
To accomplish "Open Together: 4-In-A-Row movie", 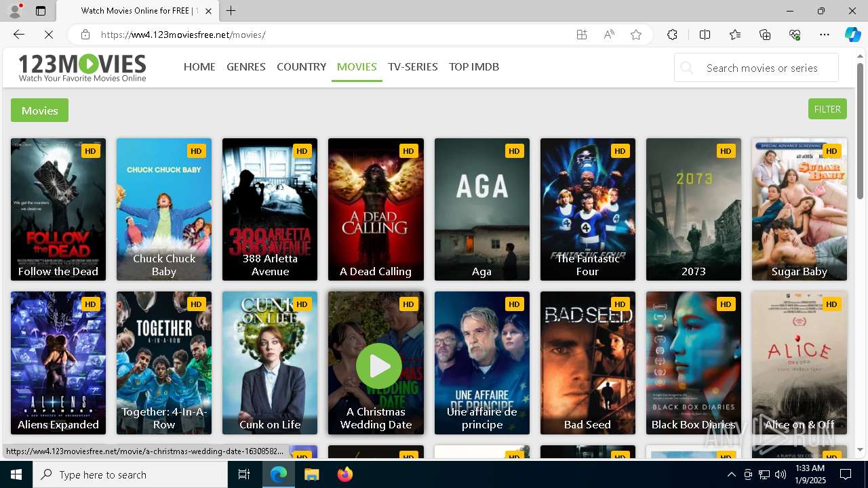I will (x=164, y=363).
